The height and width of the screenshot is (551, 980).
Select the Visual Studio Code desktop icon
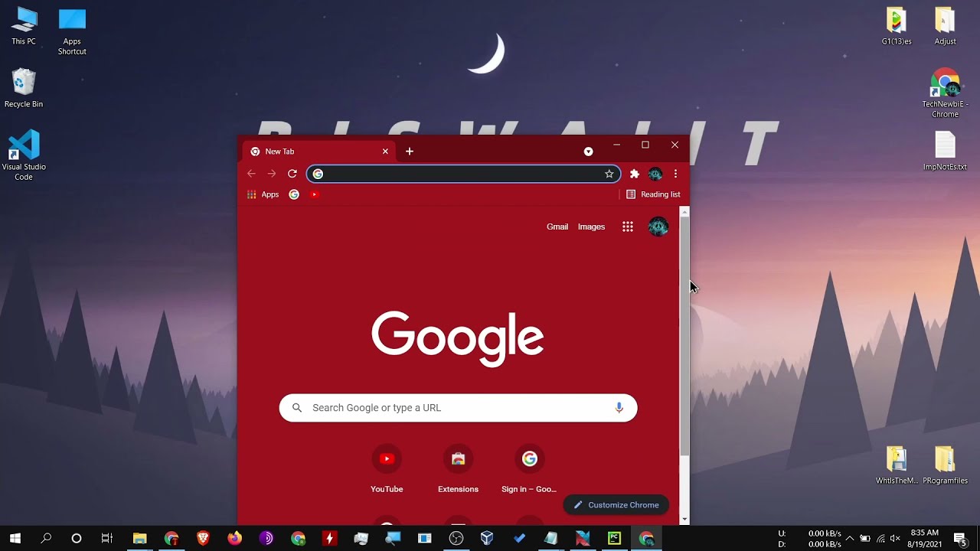click(24, 156)
